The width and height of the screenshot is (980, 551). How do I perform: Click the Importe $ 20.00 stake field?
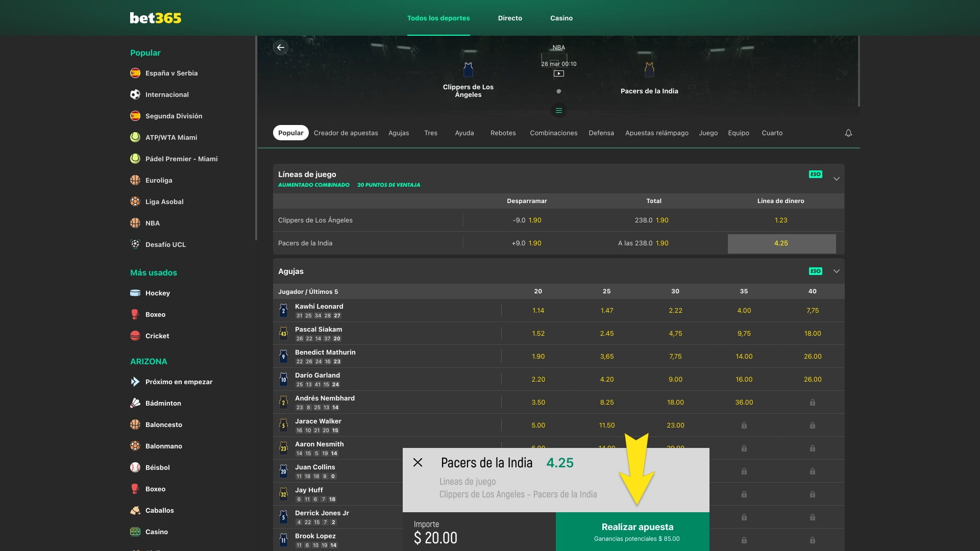tap(479, 532)
